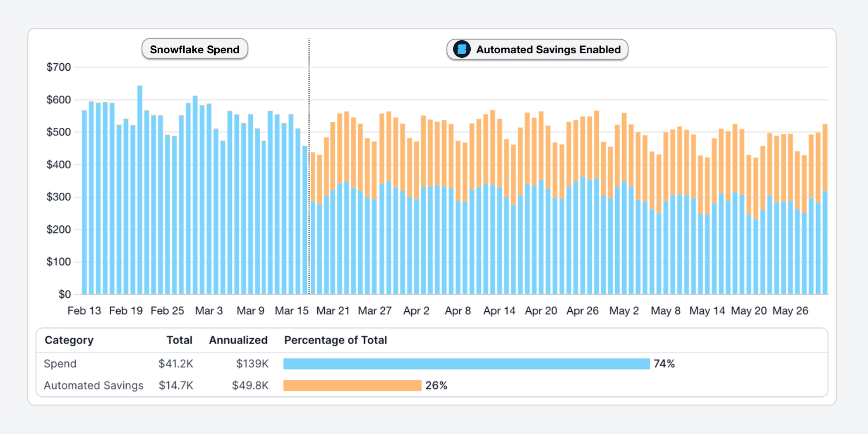Click the $700 y-axis label

pyautogui.click(x=59, y=67)
